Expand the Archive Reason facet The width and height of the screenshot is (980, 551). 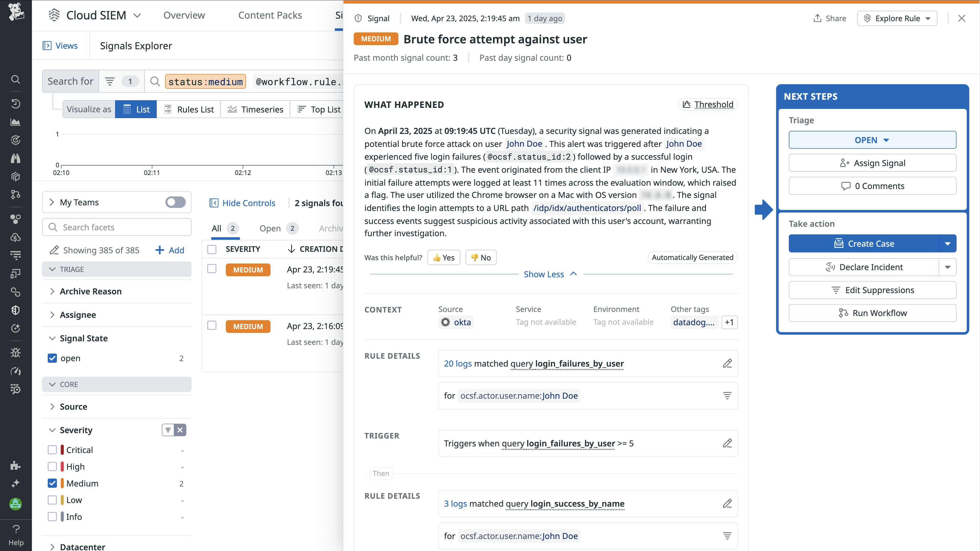pos(91,291)
